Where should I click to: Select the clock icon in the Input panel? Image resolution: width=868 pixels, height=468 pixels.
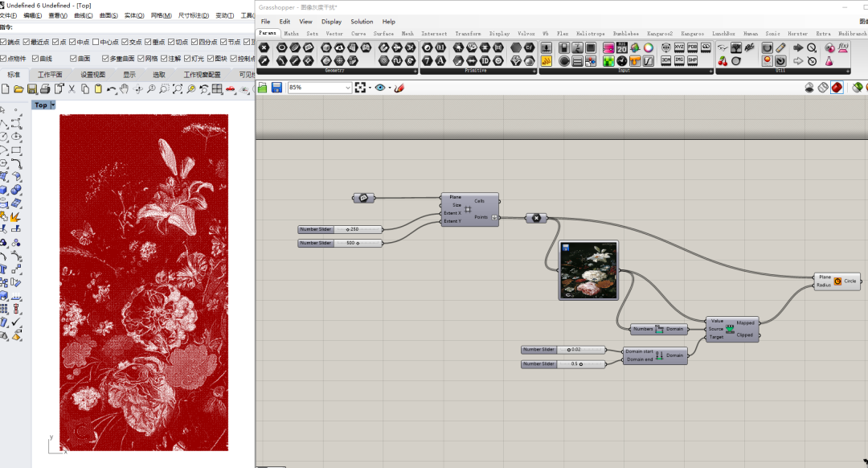(x=621, y=60)
